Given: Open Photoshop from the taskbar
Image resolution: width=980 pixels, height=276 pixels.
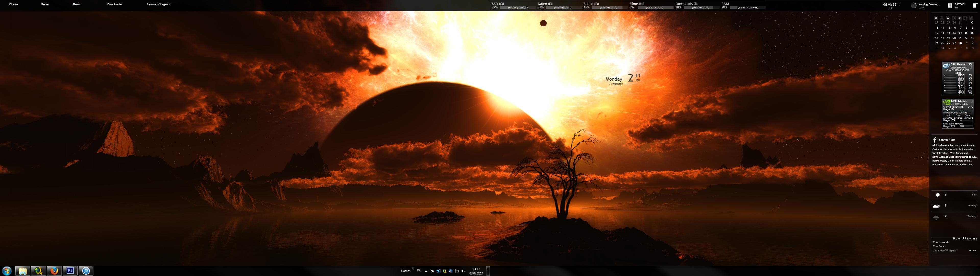Looking at the screenshot, I should [x=70, y=271].
